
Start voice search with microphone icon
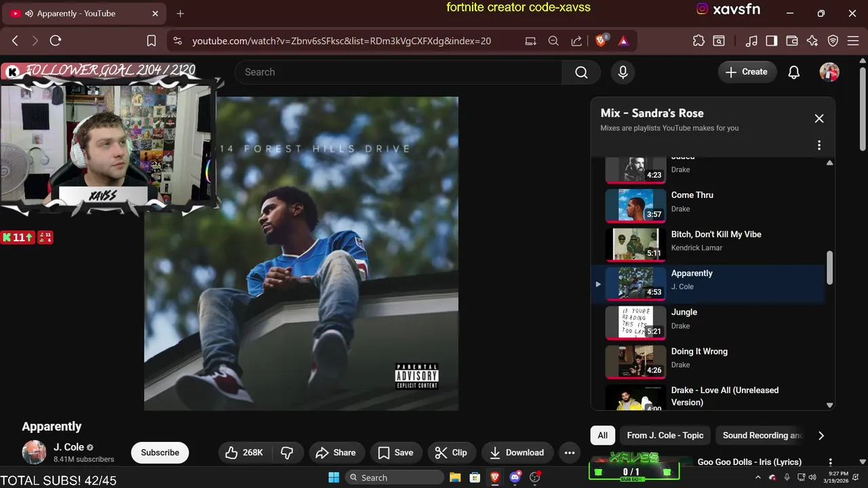[x=623, y=72]
